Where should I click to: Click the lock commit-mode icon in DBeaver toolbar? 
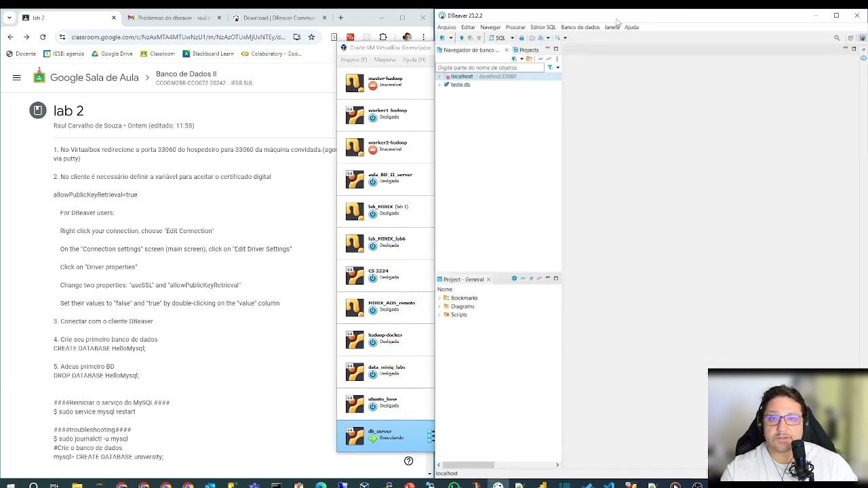(521, 38)
